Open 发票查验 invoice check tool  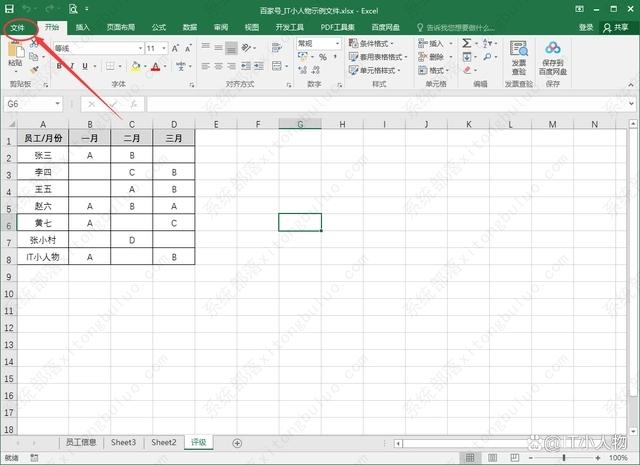[x=519, y=58]
